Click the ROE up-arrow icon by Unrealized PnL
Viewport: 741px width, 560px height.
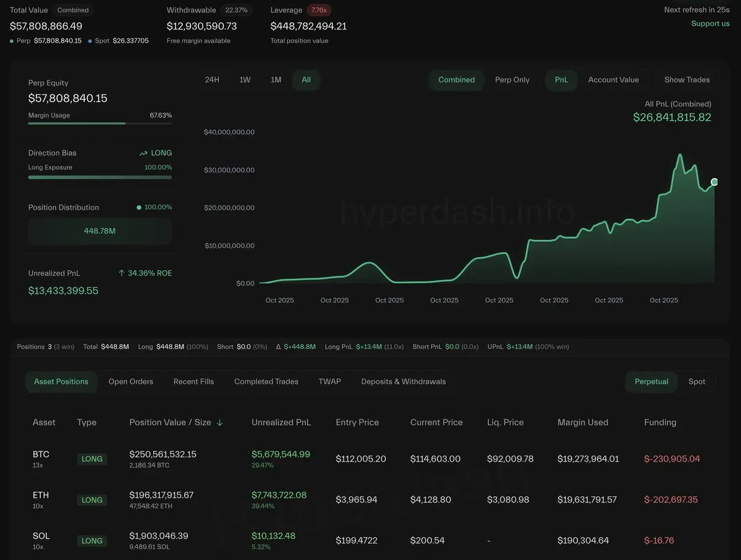[122, 273]
